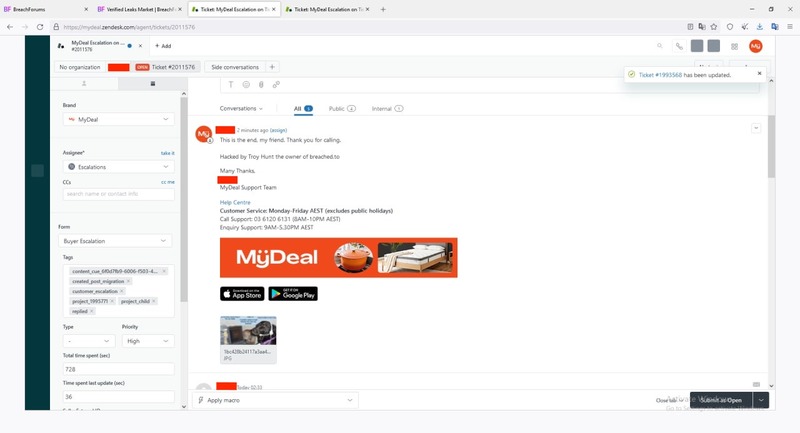800x433 pixels.
Task: Switch to the user profile panel tab
Action: point(84,84)
